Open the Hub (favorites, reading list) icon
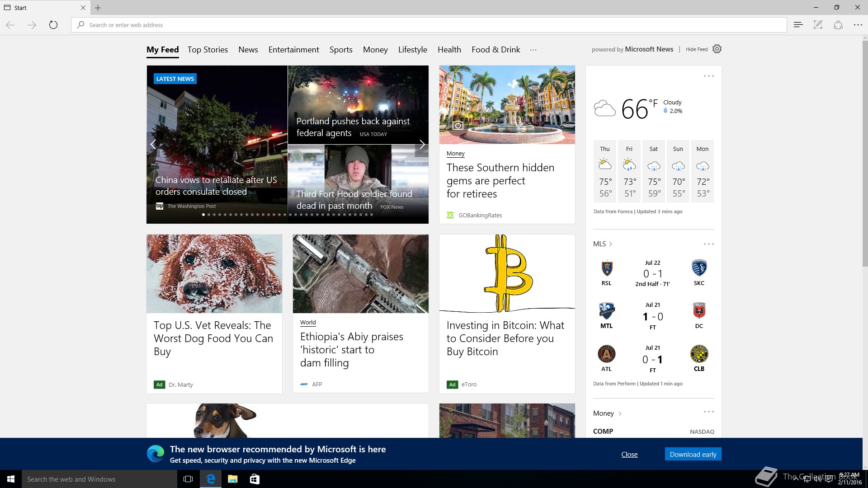 point(798,25)
